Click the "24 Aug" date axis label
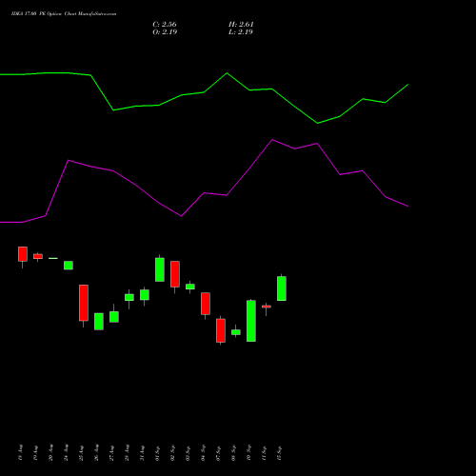476x476 pixels. [x=67, y=453]
